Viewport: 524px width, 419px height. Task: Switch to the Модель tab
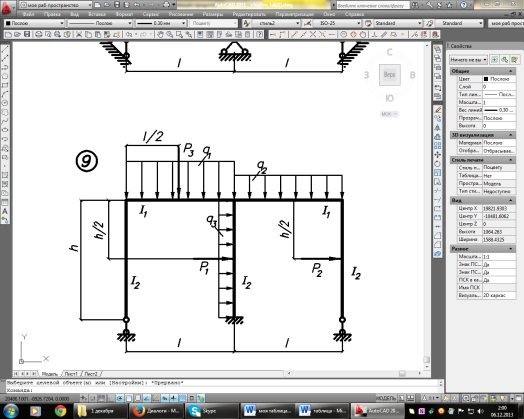(x=50, y=374)
